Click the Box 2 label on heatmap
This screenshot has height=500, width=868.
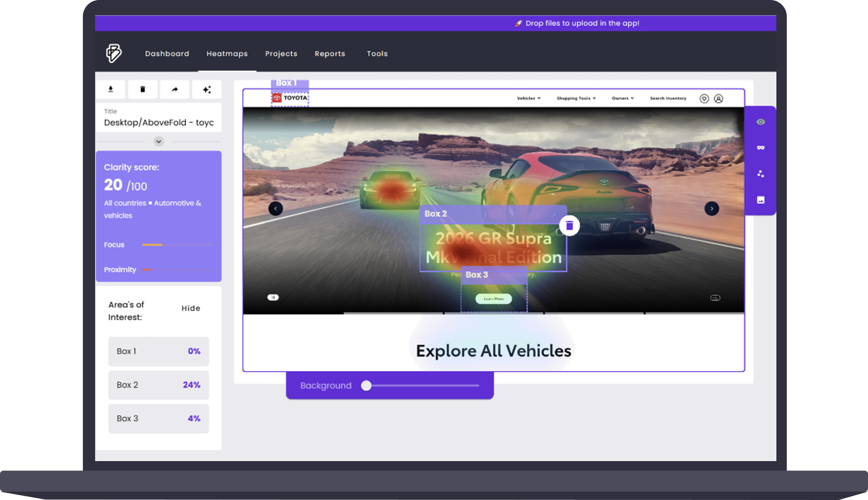tap(435, 214)
